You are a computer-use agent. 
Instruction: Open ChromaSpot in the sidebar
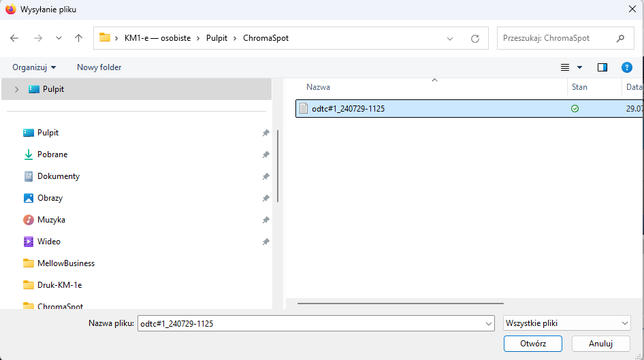(60, 306)
